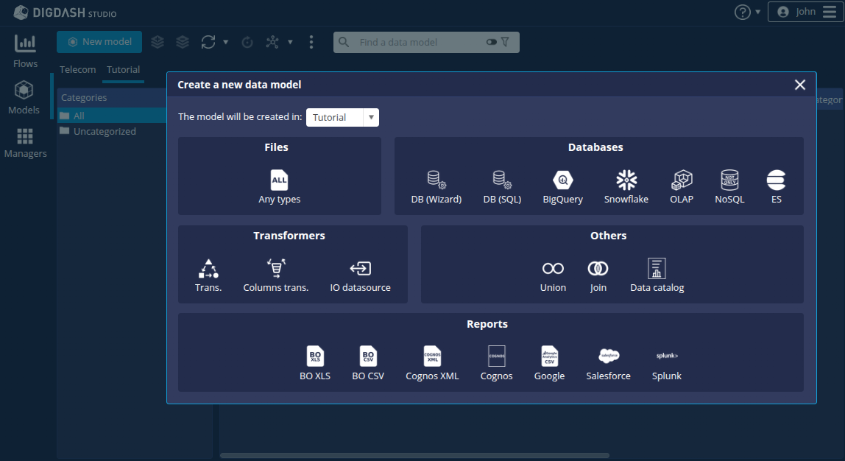Choose the Union model type
The width and height of the screenshot is (845, 461).
tap(553, 274)
